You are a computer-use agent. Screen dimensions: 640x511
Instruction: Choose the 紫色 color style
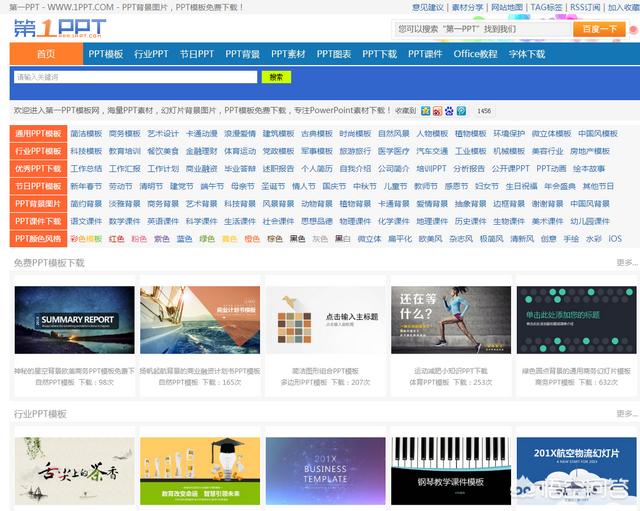pyautogui.click(x=162, y=239)
